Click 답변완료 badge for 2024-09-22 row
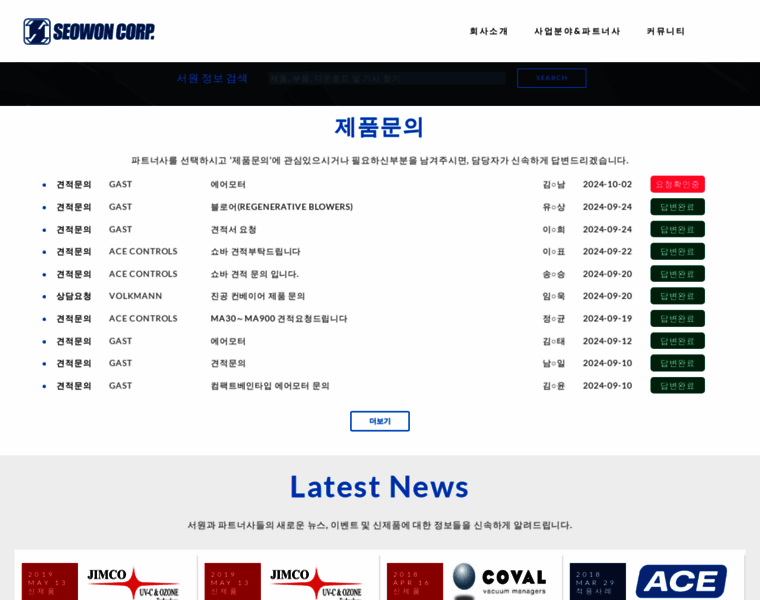The width and height of the screenshot is (760, 600). click(677, 252)
